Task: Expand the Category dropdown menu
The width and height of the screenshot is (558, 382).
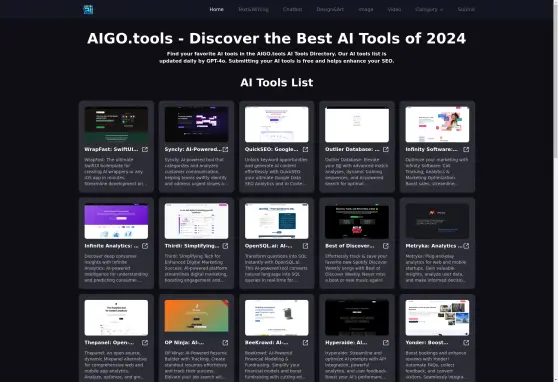Action: tap(429, 9)
